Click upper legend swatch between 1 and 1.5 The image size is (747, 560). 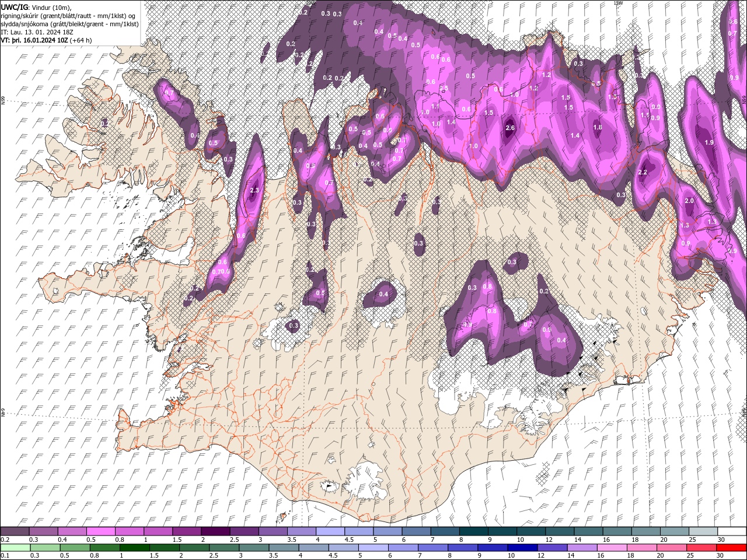[158, 531]
